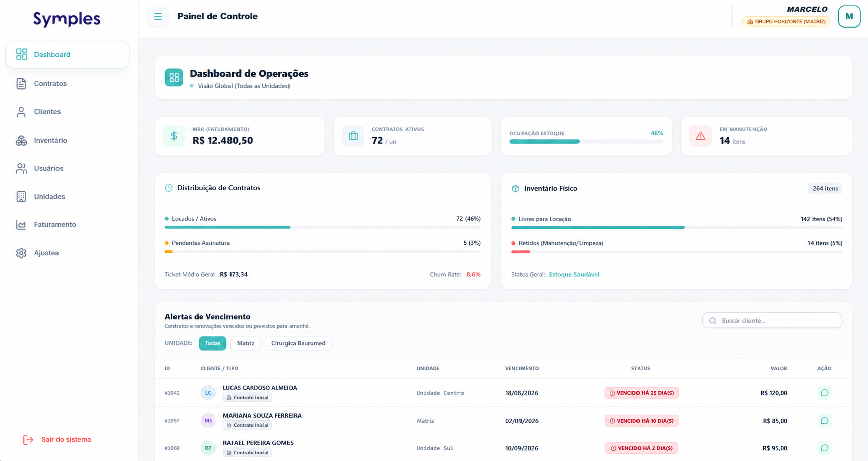Toggle the hamburger sidebar menu button
The height and width of the screenshot is (461, 868).
pos(158,17)
